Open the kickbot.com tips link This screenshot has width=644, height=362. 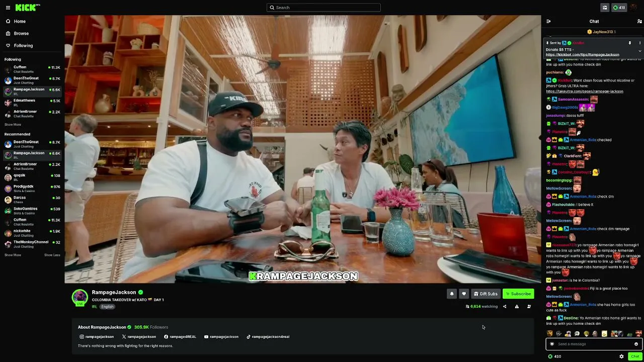[583, 54]
